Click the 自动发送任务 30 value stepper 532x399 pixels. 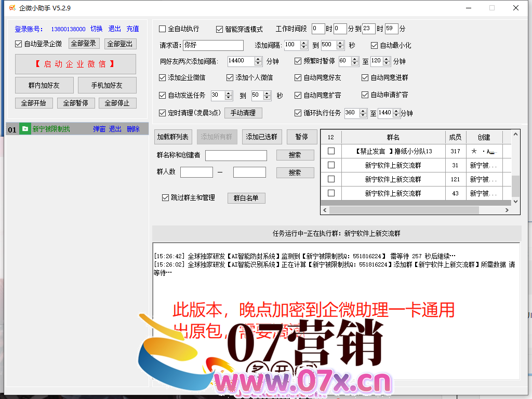(x=229, y=96)
